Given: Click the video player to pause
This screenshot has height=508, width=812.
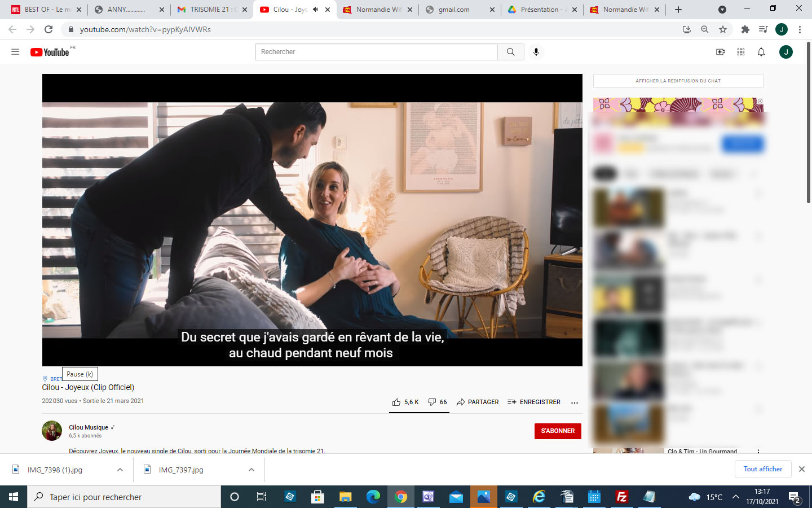Looking at the screenshot, I should [x=312, y=220].
